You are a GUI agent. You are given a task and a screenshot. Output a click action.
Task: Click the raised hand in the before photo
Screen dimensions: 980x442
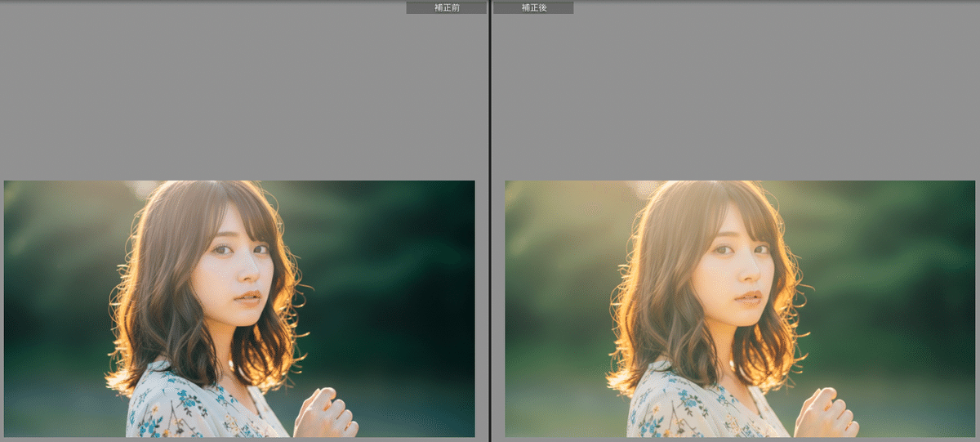click(x=325, y=414)
